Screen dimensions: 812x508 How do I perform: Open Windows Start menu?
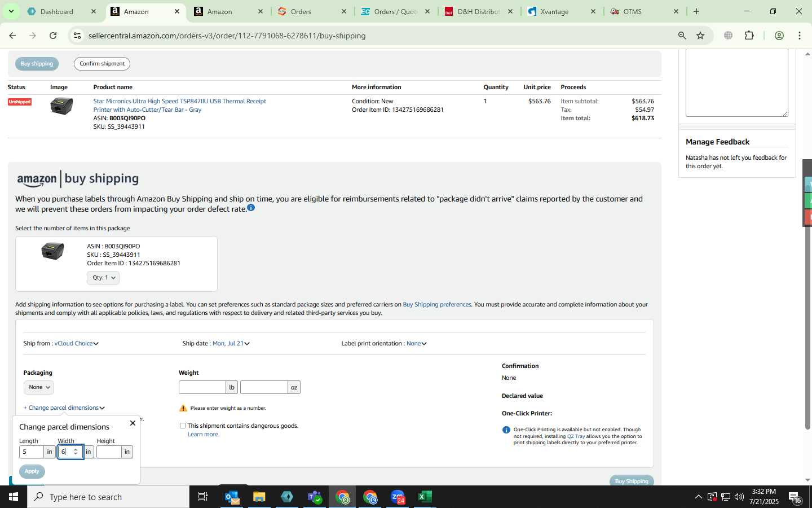click(x=14, y=497)
